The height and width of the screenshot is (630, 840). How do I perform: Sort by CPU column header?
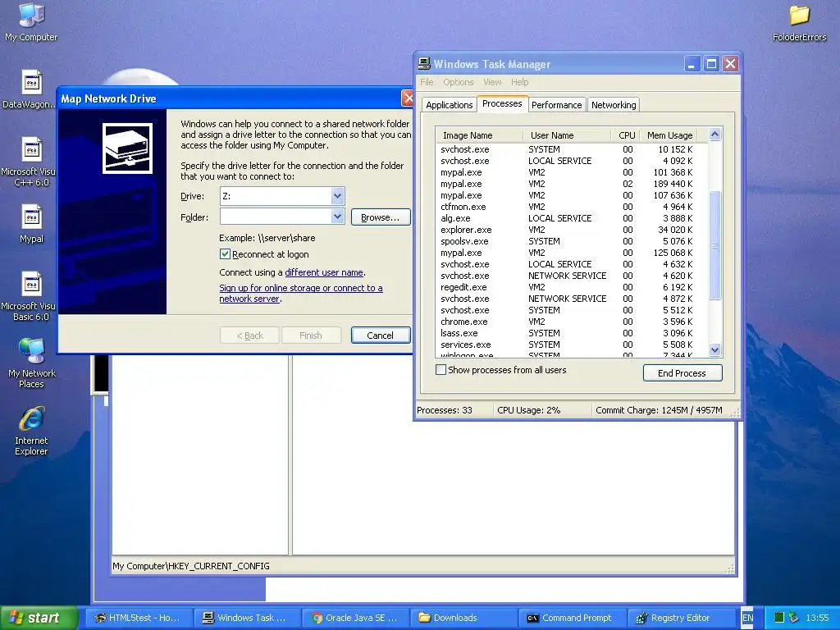coord(626,135)
